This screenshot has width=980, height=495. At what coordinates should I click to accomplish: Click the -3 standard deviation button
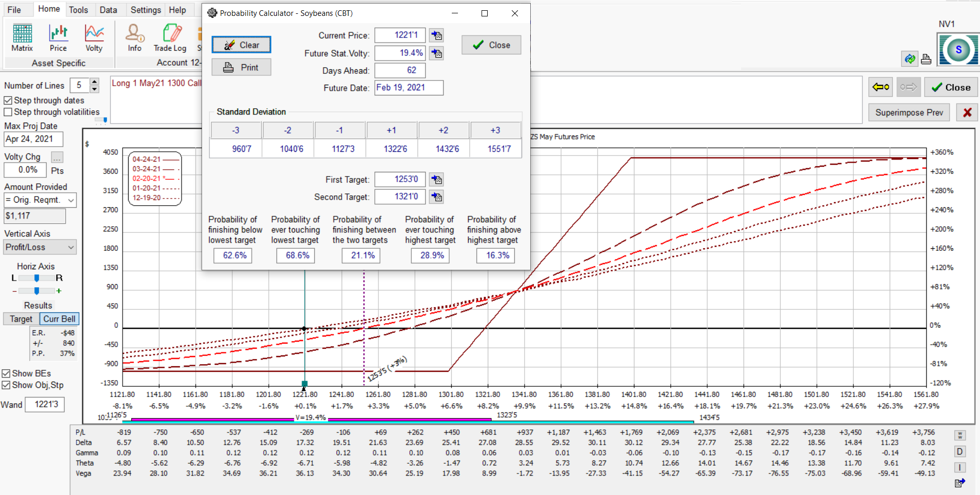(x=236, y=130)
